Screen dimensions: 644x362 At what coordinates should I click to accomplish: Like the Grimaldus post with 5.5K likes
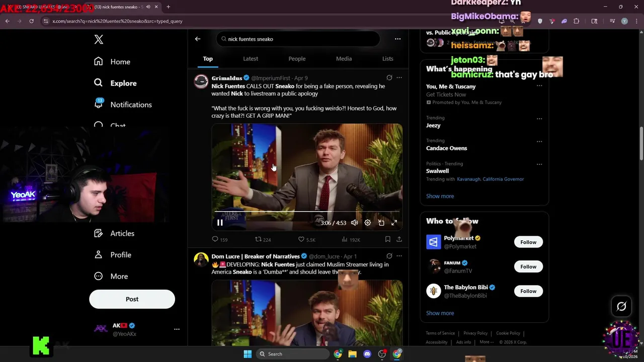307,239
